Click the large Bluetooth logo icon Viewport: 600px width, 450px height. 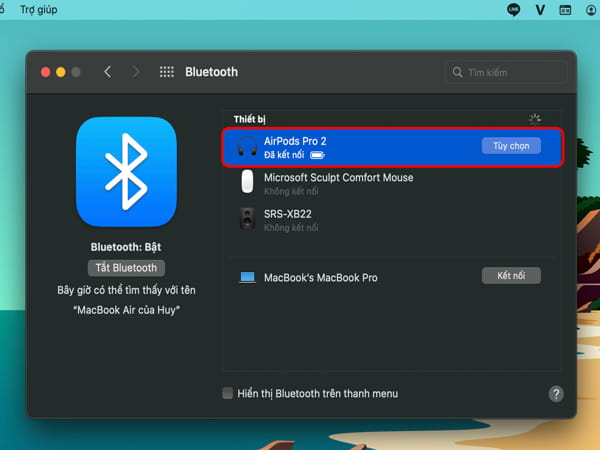(x=126, y=171)
